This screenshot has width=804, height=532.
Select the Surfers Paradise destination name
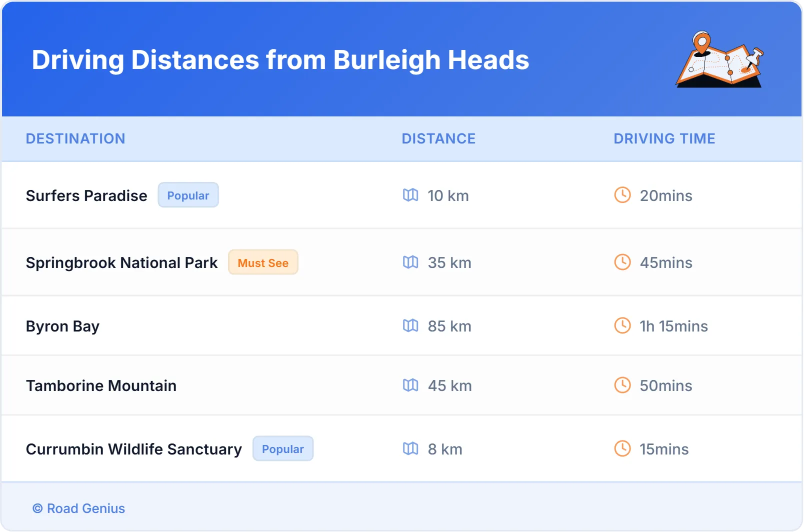click(x=86, y=195)
